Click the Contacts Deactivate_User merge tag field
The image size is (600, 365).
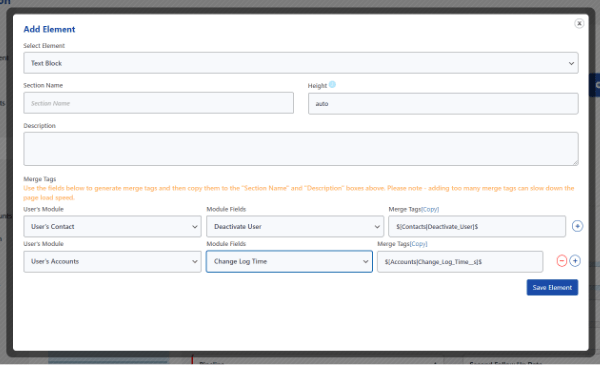point(477,226)
